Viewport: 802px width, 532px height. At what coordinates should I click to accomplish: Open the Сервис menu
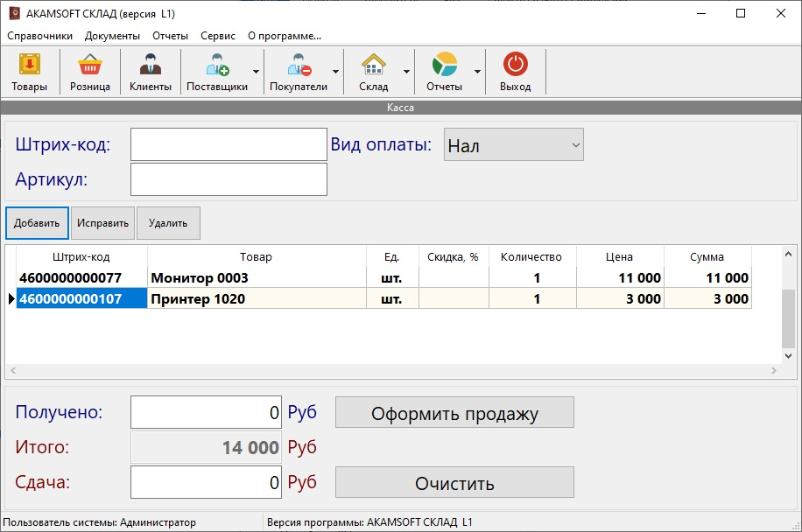[217, 36]
